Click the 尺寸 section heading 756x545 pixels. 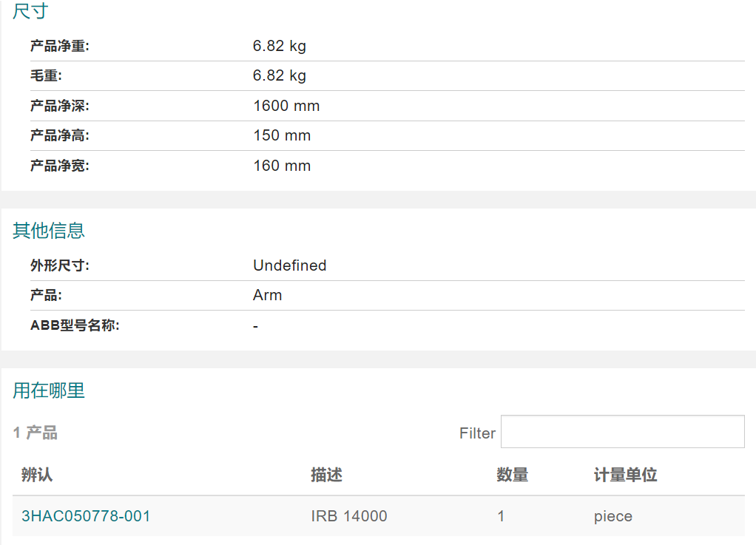(x=30, y=11)
